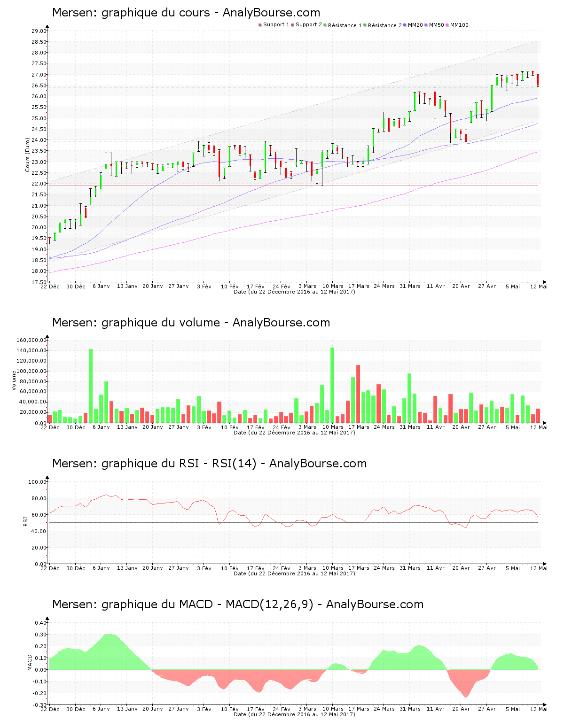Click '20 Avr' date on MACD chart
The image size is (564, 728).
point(461,709)
